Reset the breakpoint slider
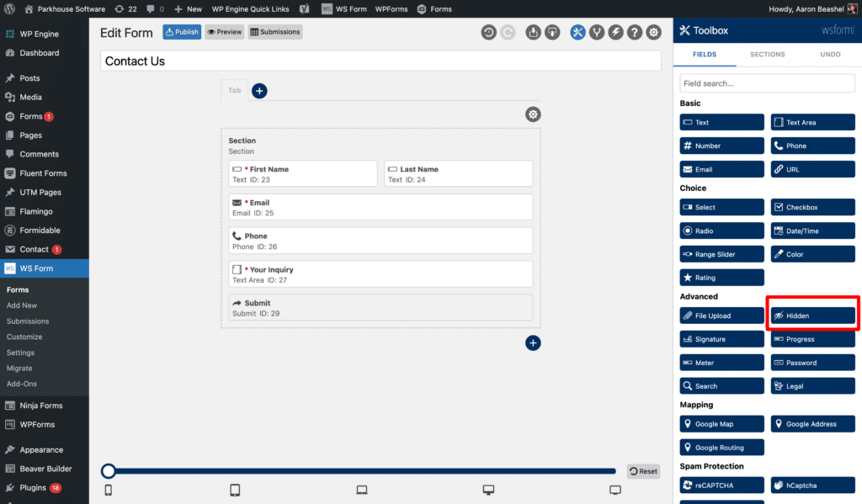This screenshot has width=862, height=504. pos(643,471)
